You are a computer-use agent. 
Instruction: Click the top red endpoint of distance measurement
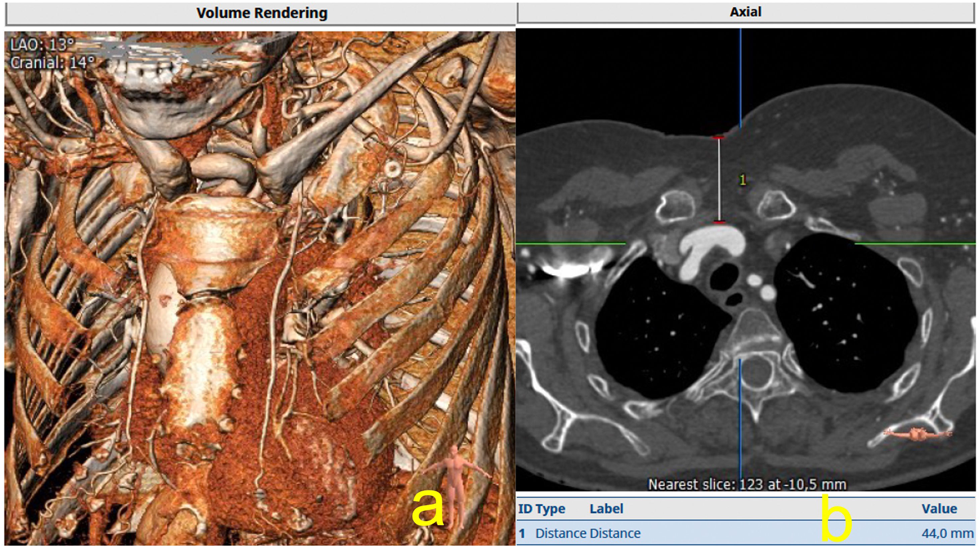(x=718, y=138)
